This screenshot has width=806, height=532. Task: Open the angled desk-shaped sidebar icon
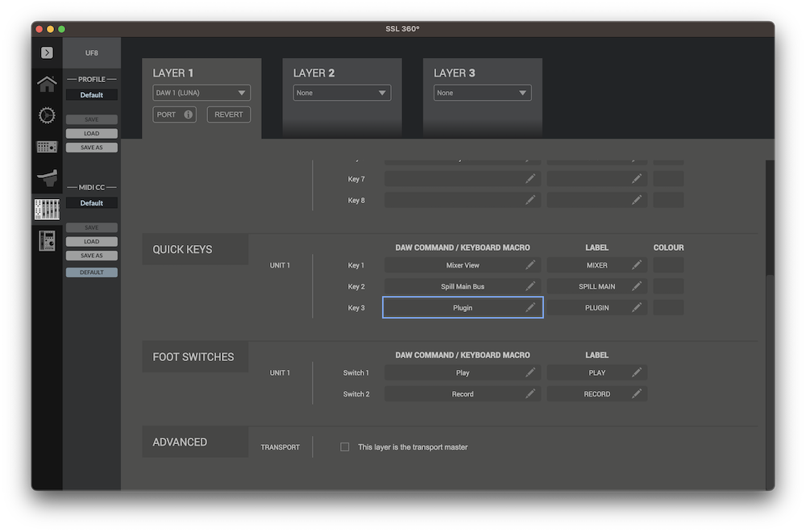pyautogui.click(x=47, y=178)
